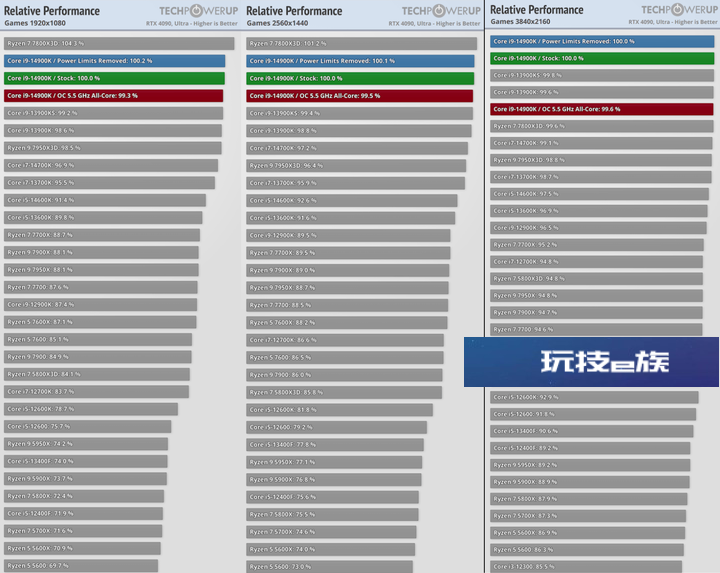The width and height of the screenshot is (720, 573).
Task: Click the 'Core i5-12400F: 71.9 %' bar
Action: point(84,514)
